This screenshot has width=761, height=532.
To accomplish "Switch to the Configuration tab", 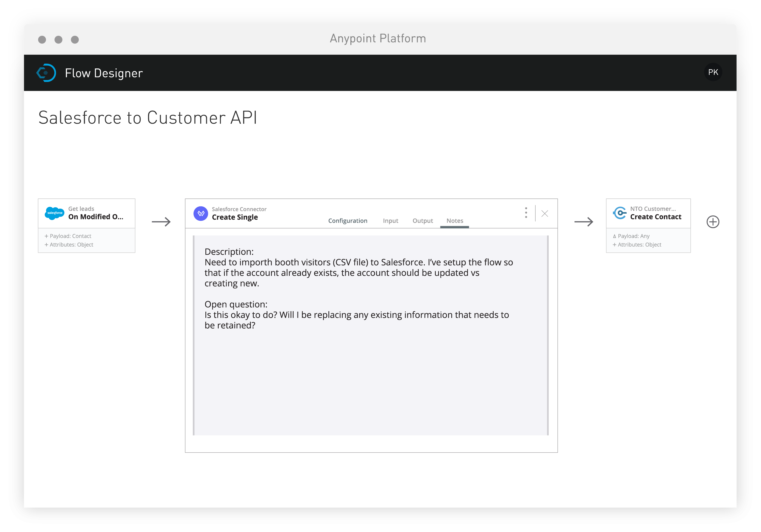I will (x=348, y=221).
